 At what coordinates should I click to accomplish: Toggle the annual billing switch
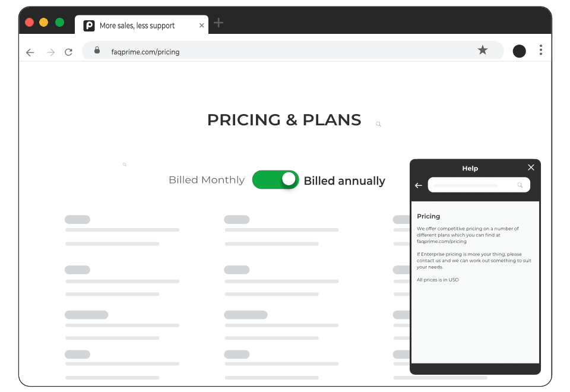275,179
